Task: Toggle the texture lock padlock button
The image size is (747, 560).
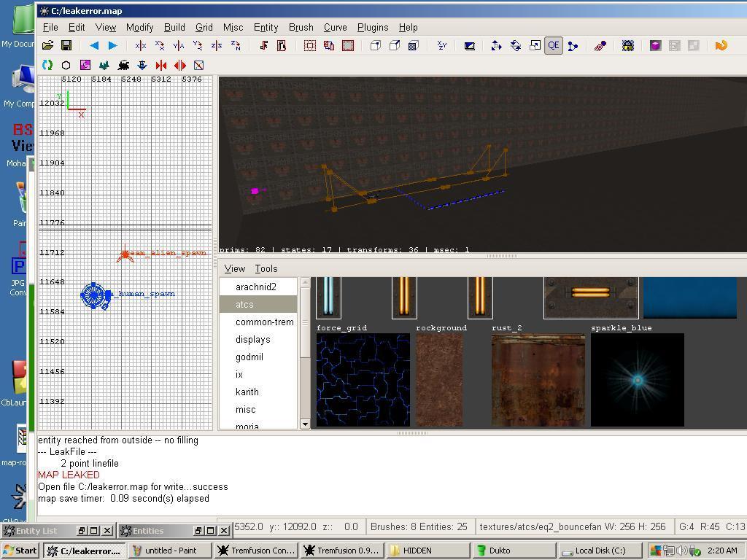Action: point(627,45)
